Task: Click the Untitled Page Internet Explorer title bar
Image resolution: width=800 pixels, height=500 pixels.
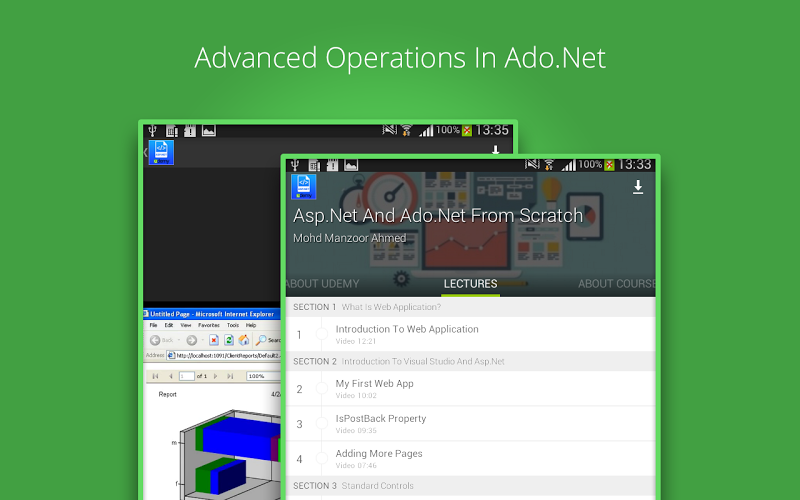Action: [x=212, y=314]
